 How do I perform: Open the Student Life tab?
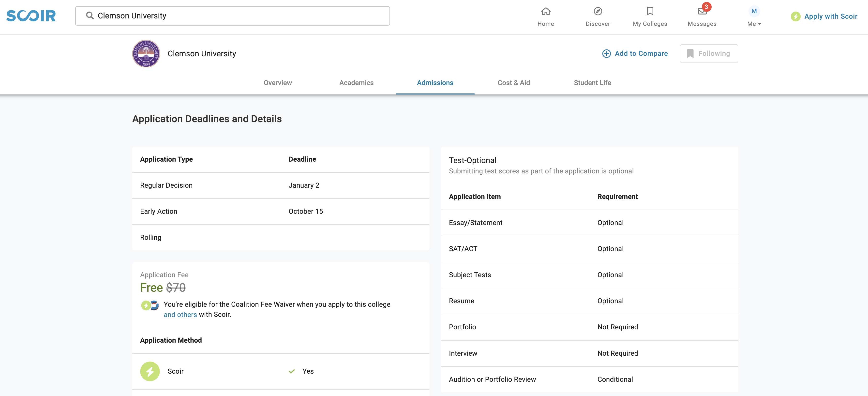[592, 83]
